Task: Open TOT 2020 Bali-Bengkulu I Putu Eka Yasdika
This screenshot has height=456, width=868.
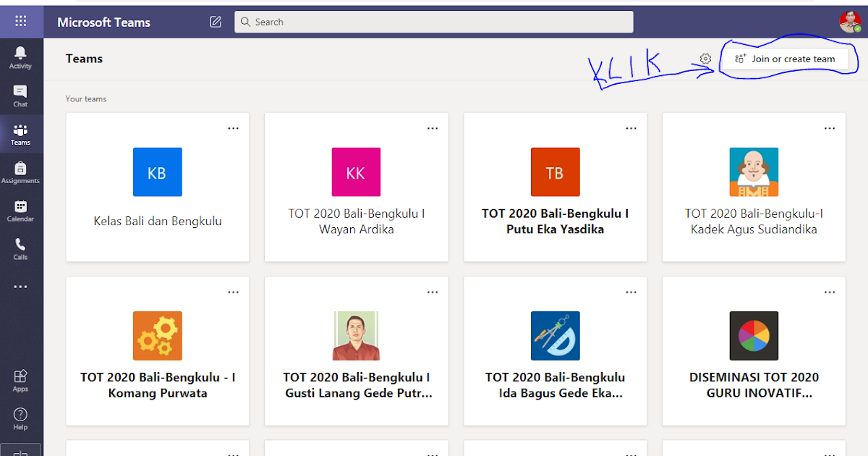Action: pos(555,221)
